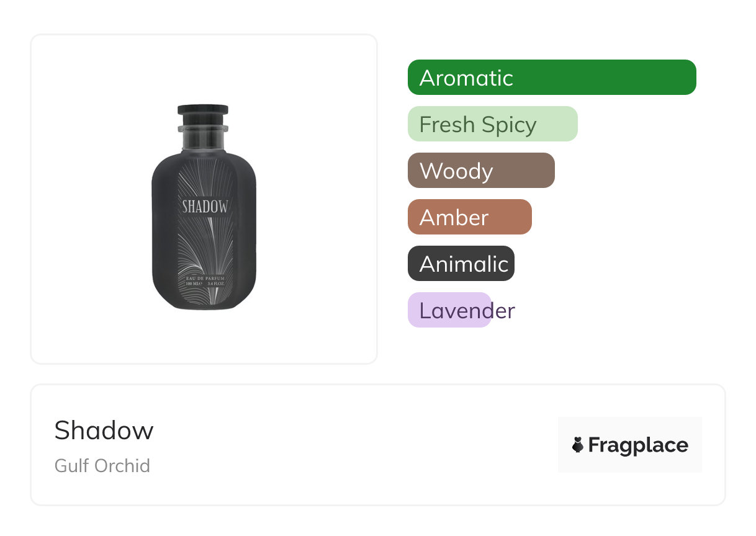Click the ringed collar of the bottle neck
This screenshot has width=756, height=536.
203,129
